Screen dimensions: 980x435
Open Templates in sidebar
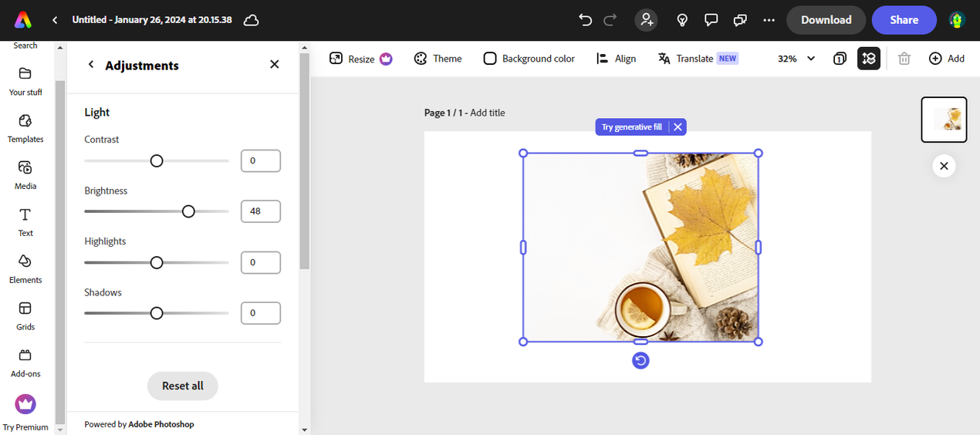tap(25, 128)
